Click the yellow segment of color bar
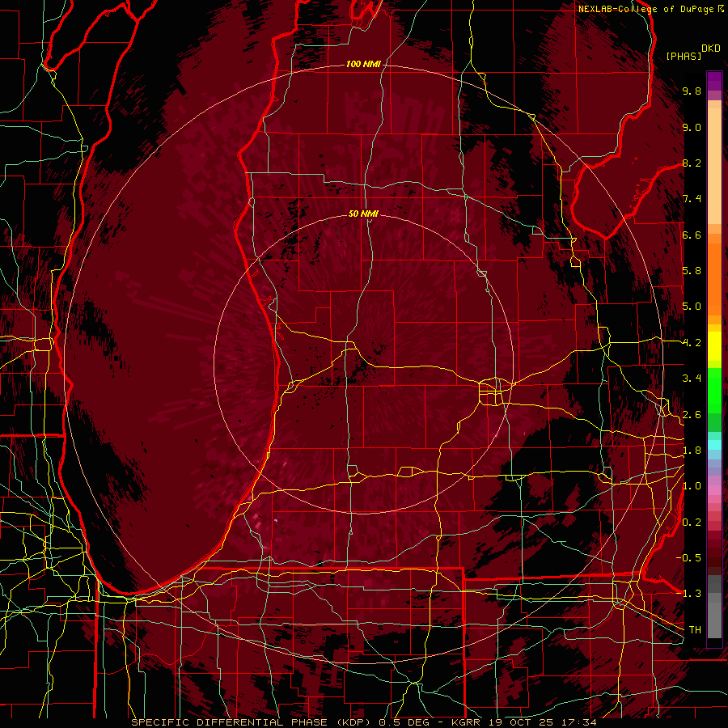Viewport: 728px width, 728px height. click(x=714, y=346)
